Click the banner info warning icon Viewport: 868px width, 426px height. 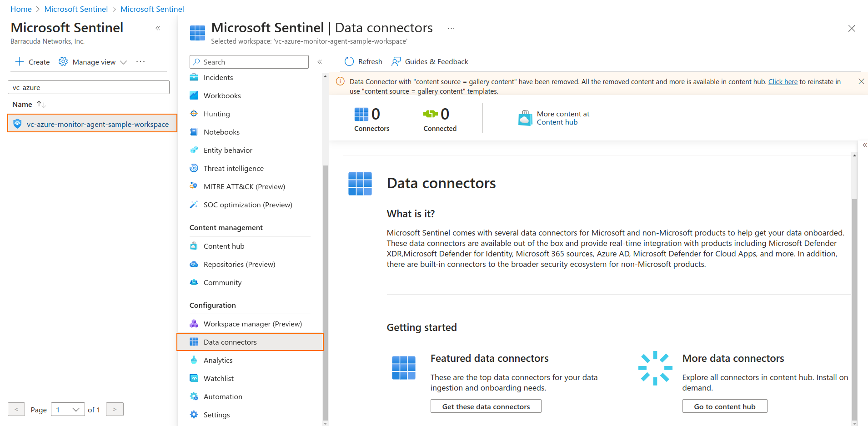(340, 81)
